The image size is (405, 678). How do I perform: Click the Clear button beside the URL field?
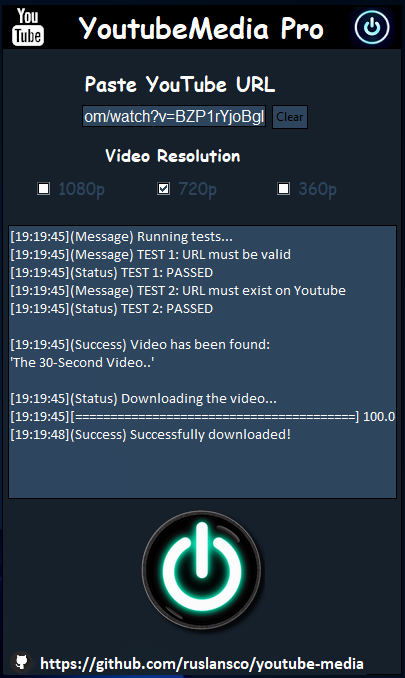290,117
